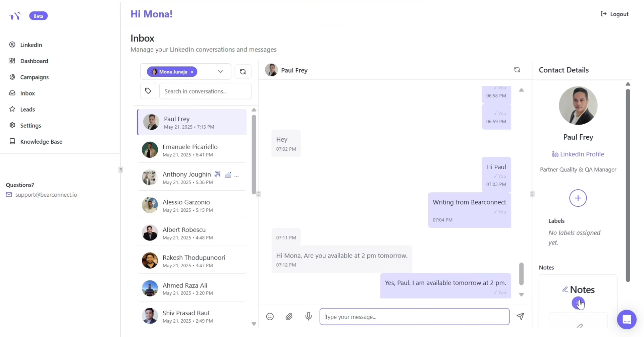Start voice recording with microphone icon
The image size is (644, 337).
tap(309, 316)
